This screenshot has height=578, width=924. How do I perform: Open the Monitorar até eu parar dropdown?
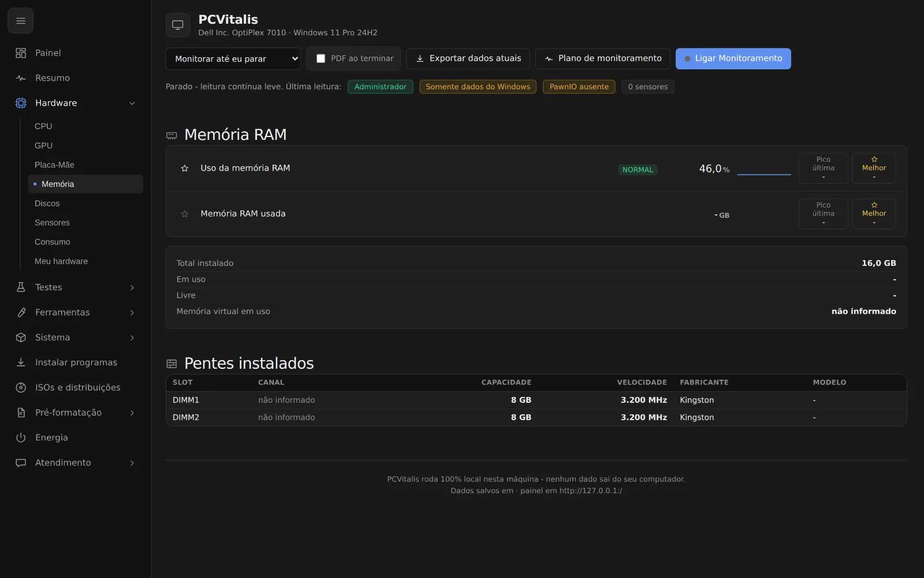(233, 59)
